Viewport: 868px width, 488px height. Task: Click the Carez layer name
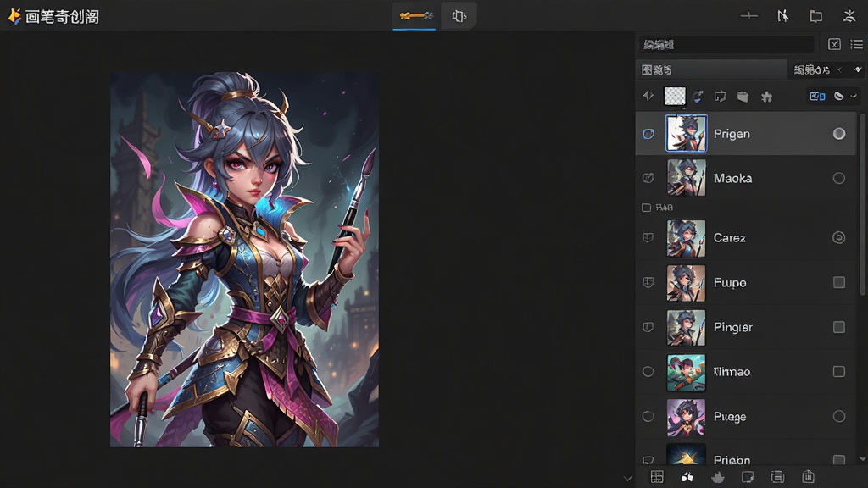click(x=730, y=238)
